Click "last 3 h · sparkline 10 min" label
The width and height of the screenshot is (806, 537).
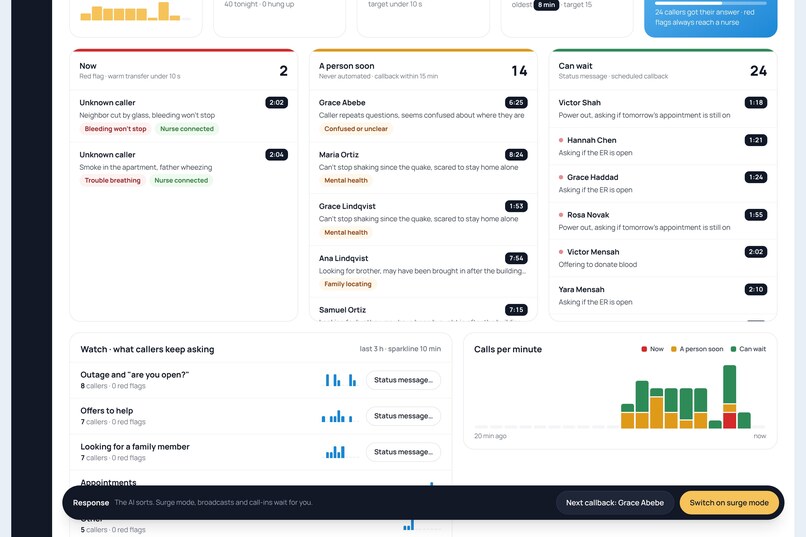pos(400,348)
